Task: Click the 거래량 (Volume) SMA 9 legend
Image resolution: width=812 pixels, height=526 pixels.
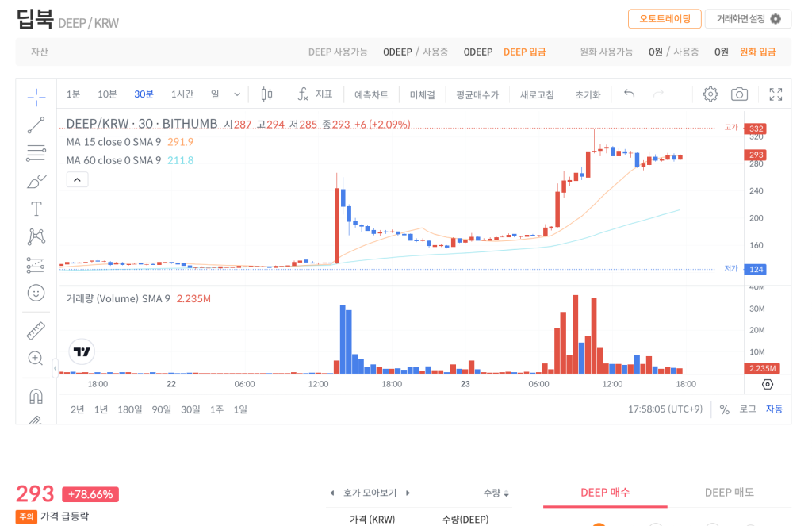Action: click(138, 298)
